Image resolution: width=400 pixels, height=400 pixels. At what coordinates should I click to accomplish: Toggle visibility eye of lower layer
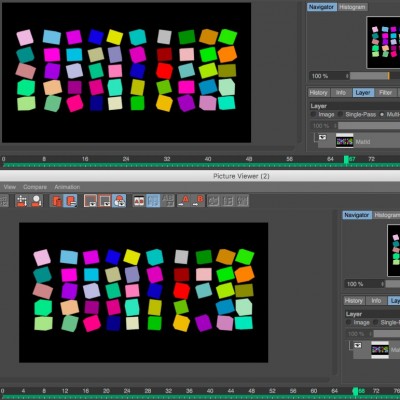point(358,345)
